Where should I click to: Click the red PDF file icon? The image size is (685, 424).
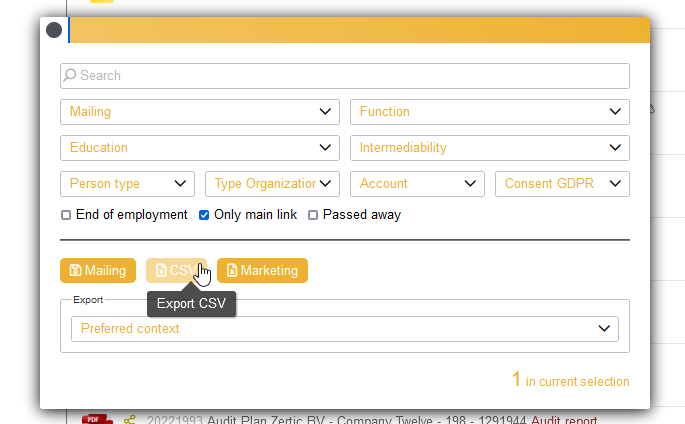click(x=96, y=419)
